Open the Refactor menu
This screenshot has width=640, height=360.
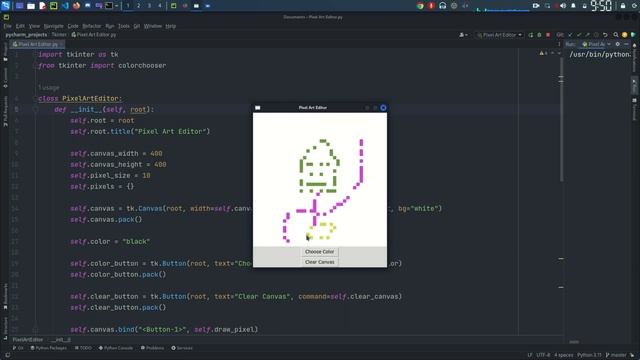click(91, 26)
